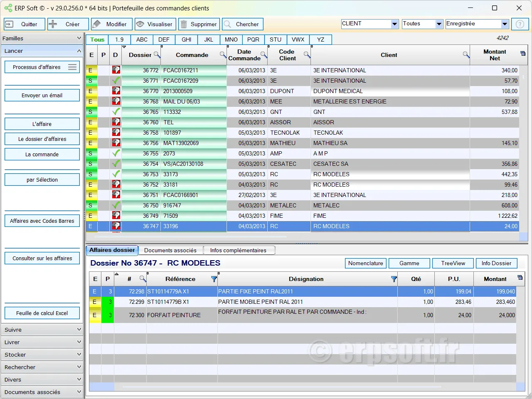Switch to the Documents associés tab
Screen dimensions: 532x399
coord(170,250)
